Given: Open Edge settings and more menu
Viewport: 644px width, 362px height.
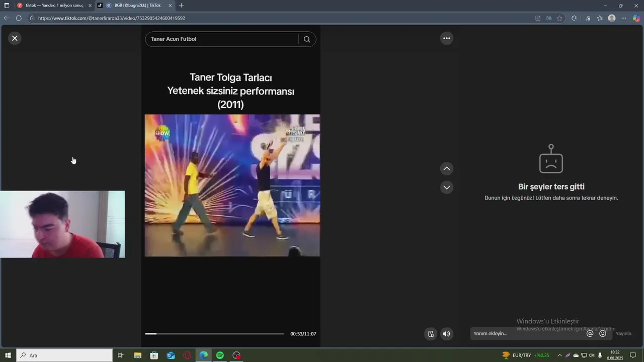Looking at the screenshot, I should pyautogui.click(x=624, y=18).
